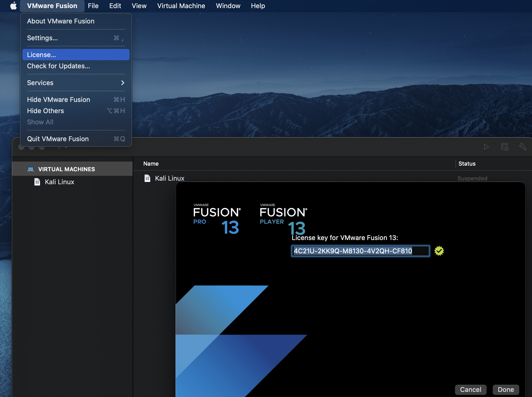Click the license key input field
The width and height of the screenshot is (532, 397).
coord(360,251)
